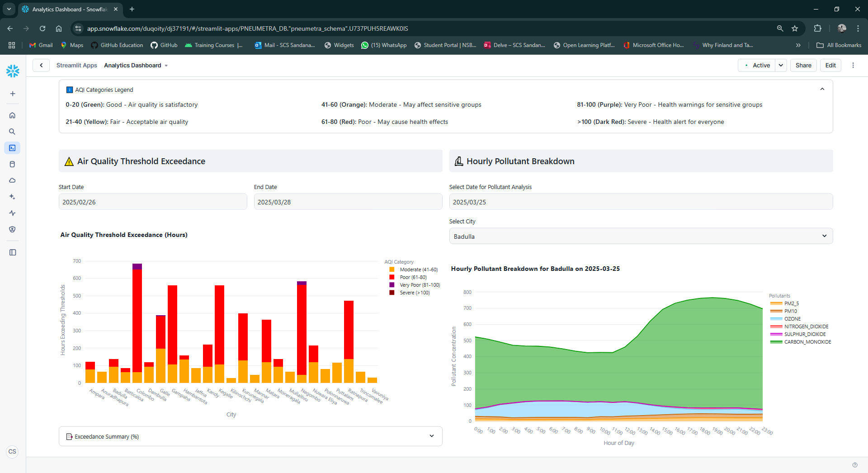
Task: Collapse the sidebar with the panel icon
Action: [12, 252]
